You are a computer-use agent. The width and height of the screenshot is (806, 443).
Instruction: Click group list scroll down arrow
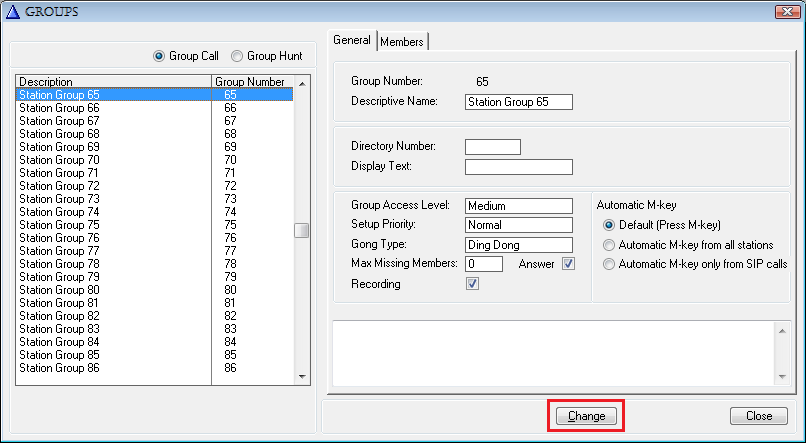302,377
